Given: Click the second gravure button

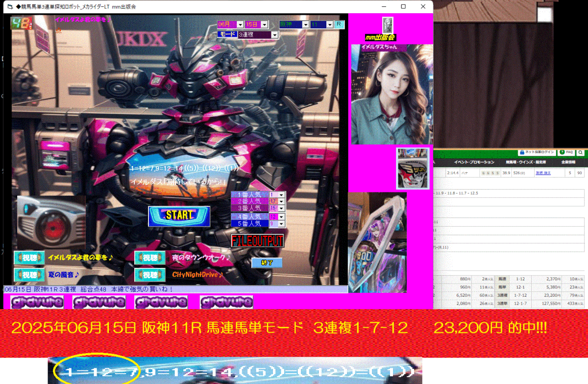Looking at the screenshot, I should [x=99, y=302].
